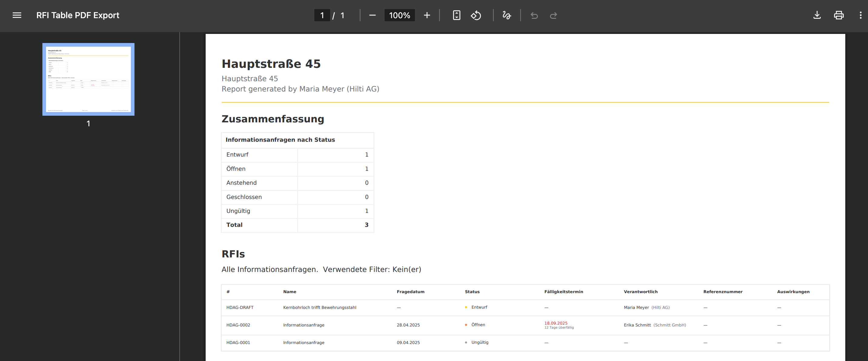
Task: Click the HDAG-0002 row identifier
Action: 238,325
